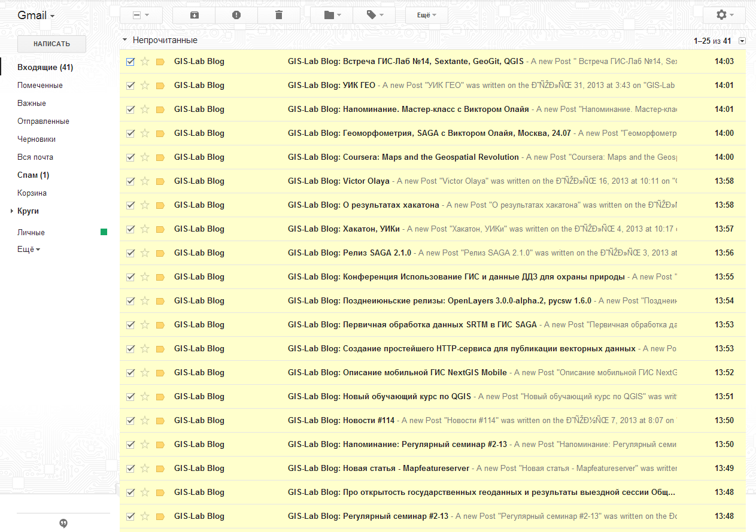Toggle importance marker on 'Конференция Использование ГИС' email
The height and width of the screenshot is (532, 756).
tap(160, 277)
